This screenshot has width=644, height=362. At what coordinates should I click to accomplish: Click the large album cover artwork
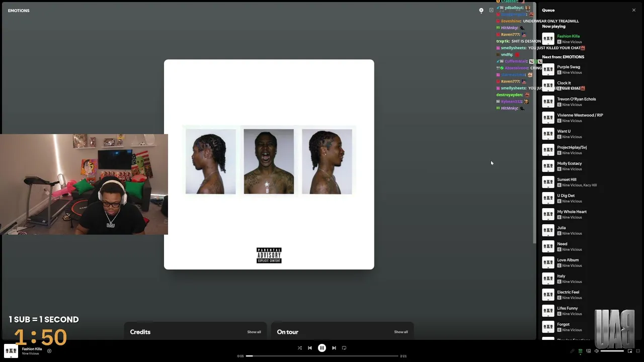click(x=269, y=164)
